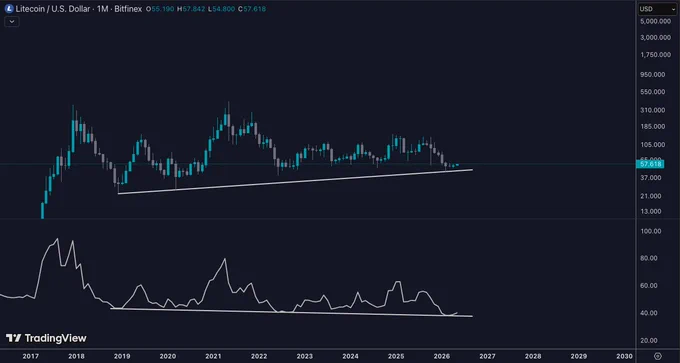680x363 pixels.
Task: Click the Bitfinex exchange label
Action: pos(129,9)
